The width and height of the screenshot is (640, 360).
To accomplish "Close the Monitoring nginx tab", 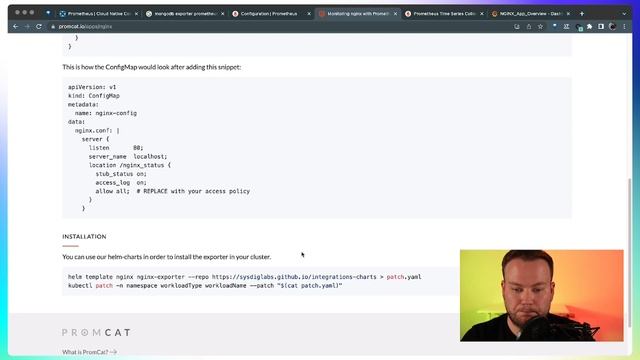I will [395, 13].
